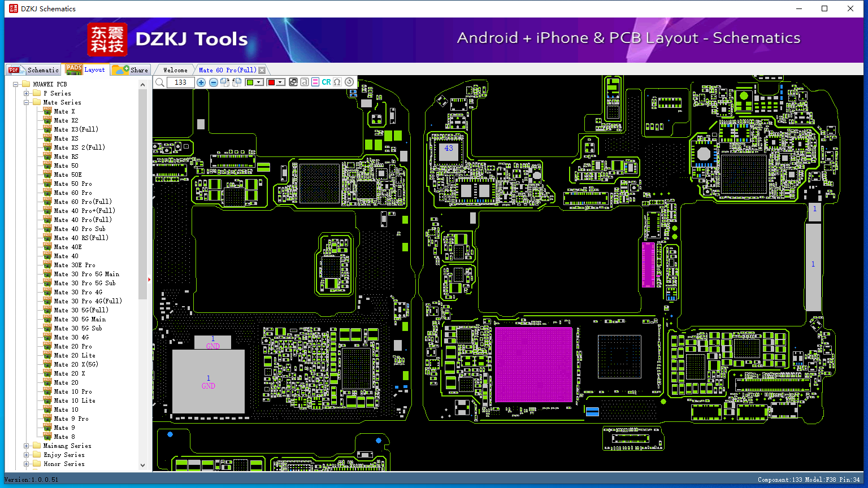Click the PADS icon beside Mate 9 Pro
The height and width of the screenshot is (488, 868).
47,419
